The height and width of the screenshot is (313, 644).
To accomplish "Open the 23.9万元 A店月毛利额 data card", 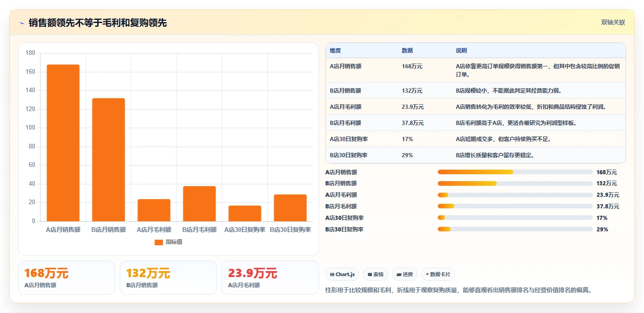I will [x=270, y=278].
